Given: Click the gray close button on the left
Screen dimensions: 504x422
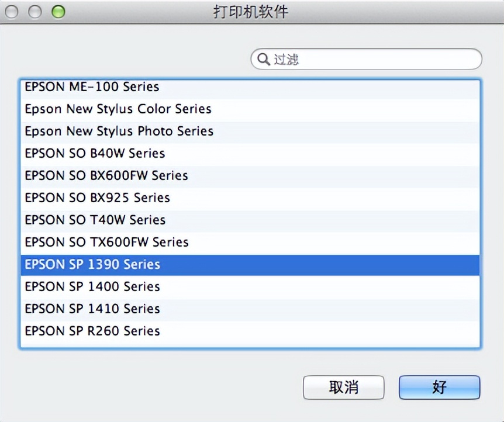Looking at the screenshot, I should pos(11,11).
